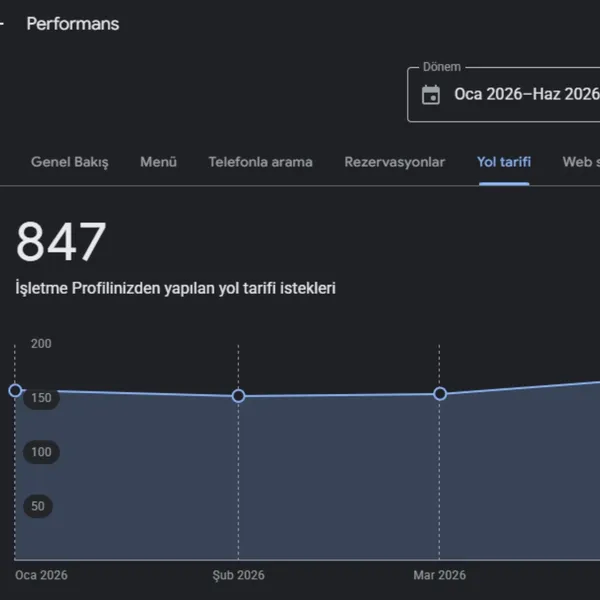Click the Mar 2026 data point circle
Screen dimensions: 600x600
(440, 393)
